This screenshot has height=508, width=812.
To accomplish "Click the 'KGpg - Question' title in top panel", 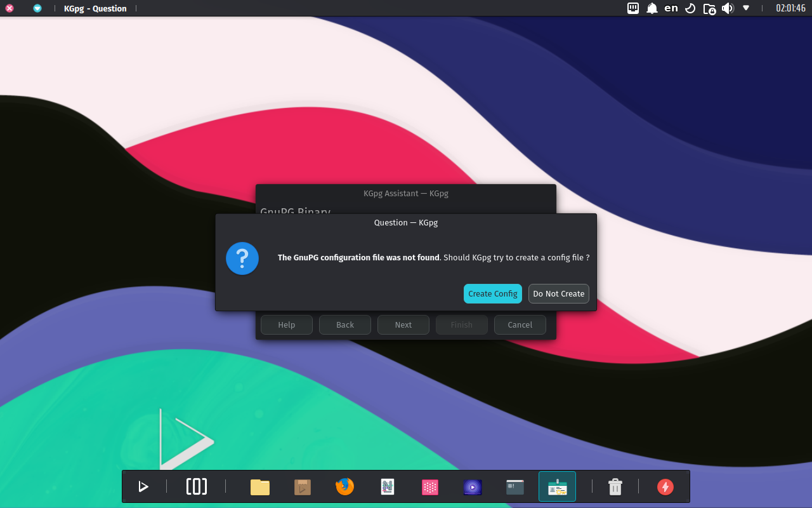I will coord(95,8).
